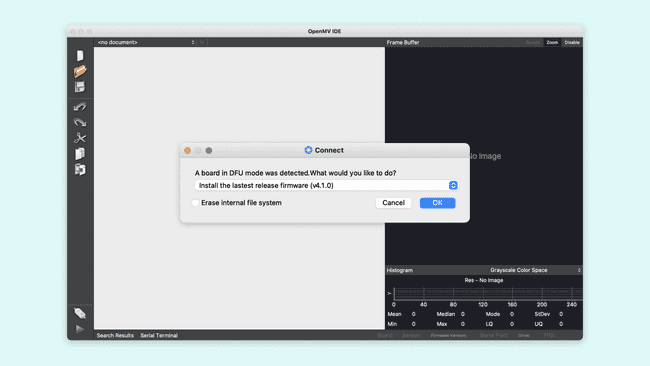This screenshot has width=650, height=366.
Task: Click the Board status label
Action: (x=385, y=335)
